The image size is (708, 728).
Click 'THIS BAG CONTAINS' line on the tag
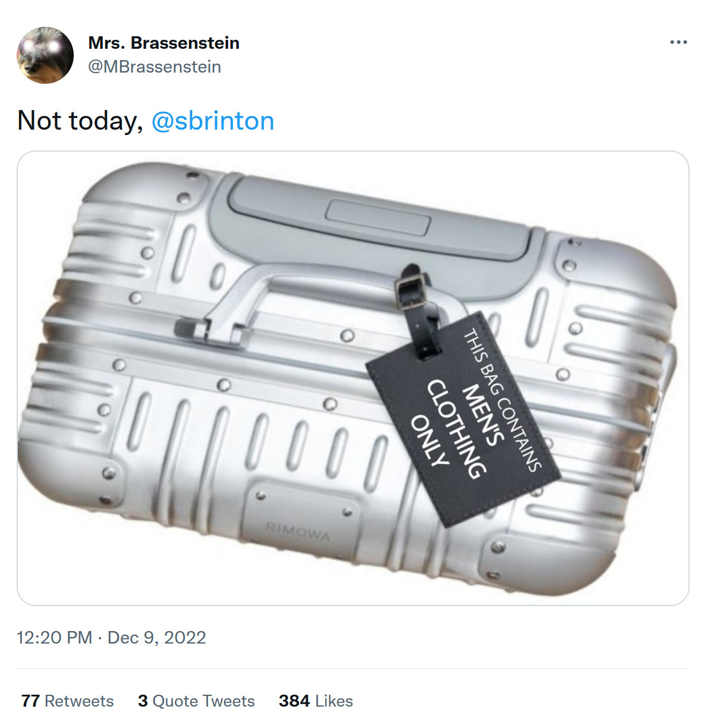[x=502, y=400]
